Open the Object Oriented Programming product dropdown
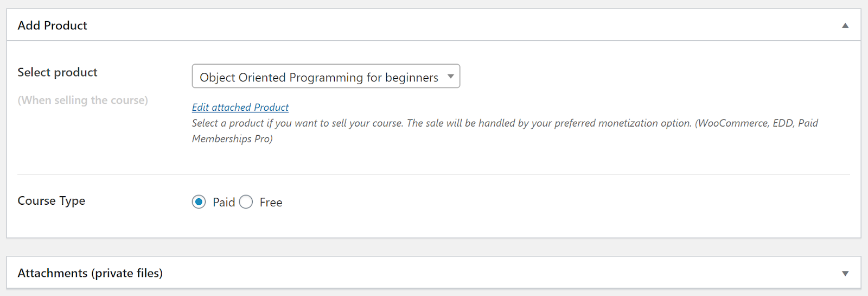868x296 pixels. pyautogui.click(x=319, y=77)
